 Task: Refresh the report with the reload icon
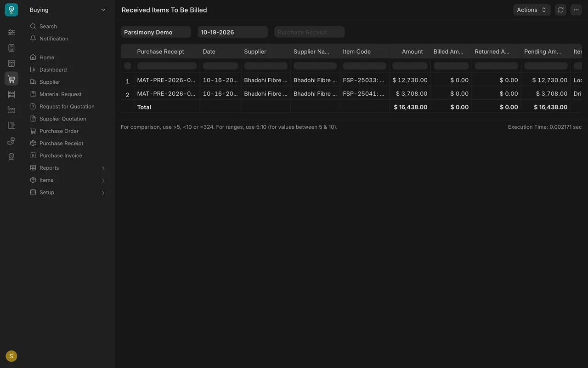pyautogui.click(x=560, y=10)
